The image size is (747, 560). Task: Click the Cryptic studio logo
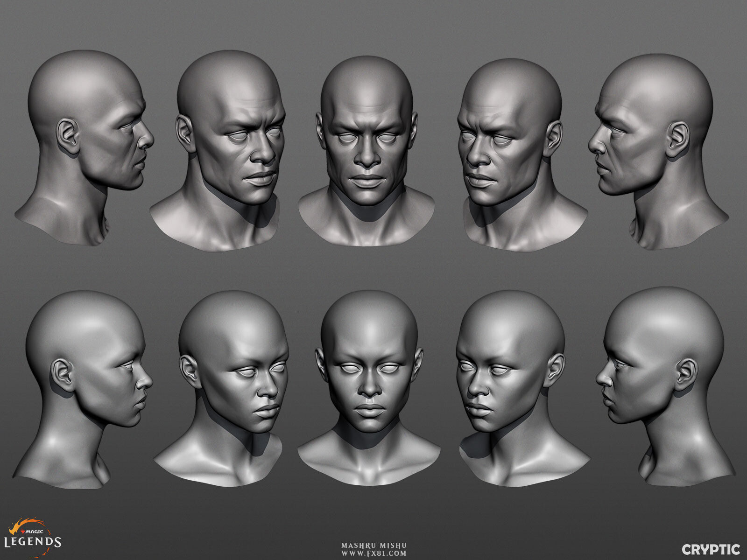(711, 549)
